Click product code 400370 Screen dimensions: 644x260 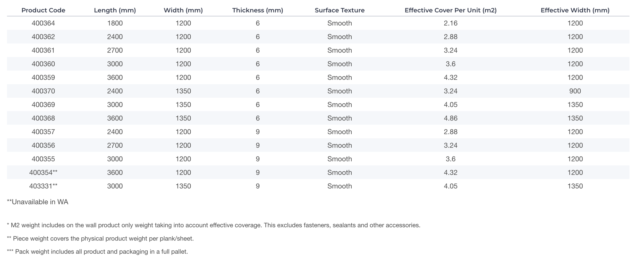point(43,91)
